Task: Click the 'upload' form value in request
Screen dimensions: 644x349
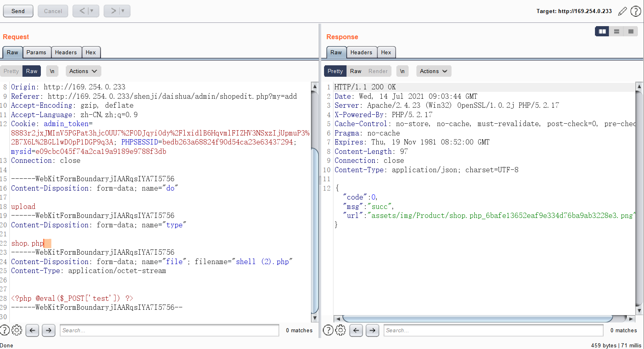Action: pyautogui.click(x=23, y=207)
